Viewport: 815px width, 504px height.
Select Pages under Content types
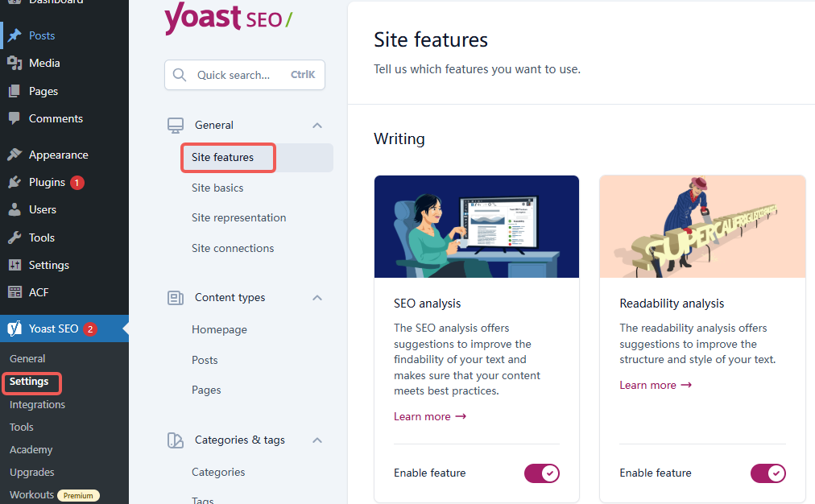206,390
